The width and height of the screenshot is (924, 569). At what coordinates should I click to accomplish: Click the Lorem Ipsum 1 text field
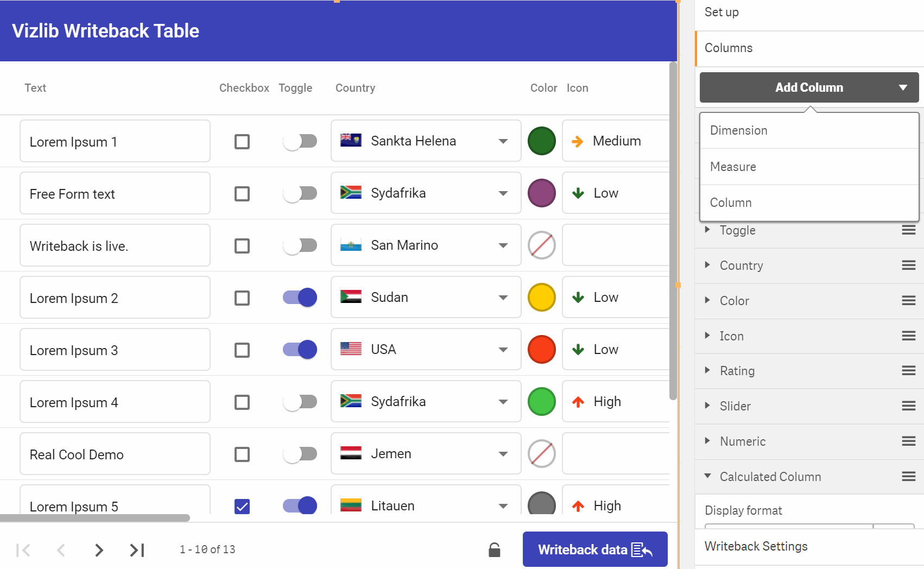coord(115,141)
